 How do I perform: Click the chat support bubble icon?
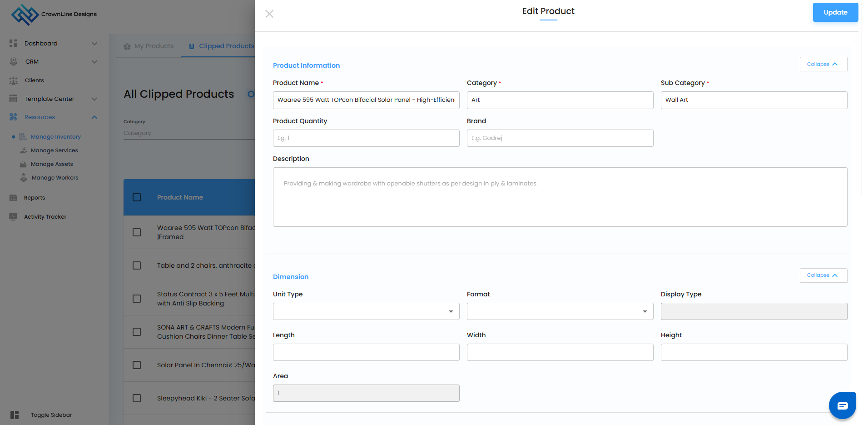coord(842,405)
